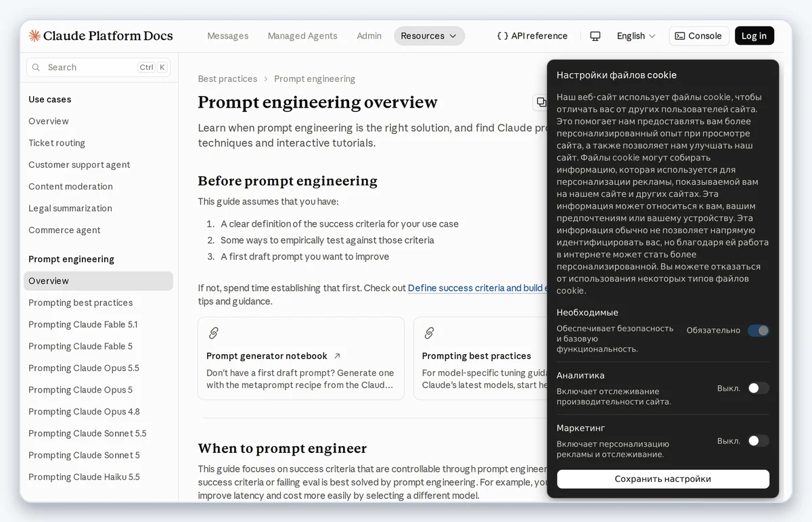Viewport: 812px width, 522px height.
Task: Click the copy page icon beside title
Action: 541,102
